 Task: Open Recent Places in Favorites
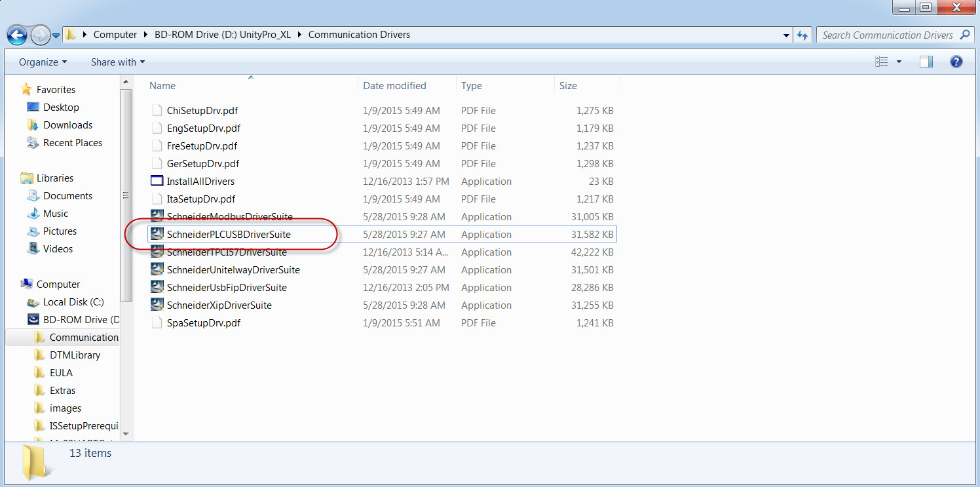(x=73, y=142)
